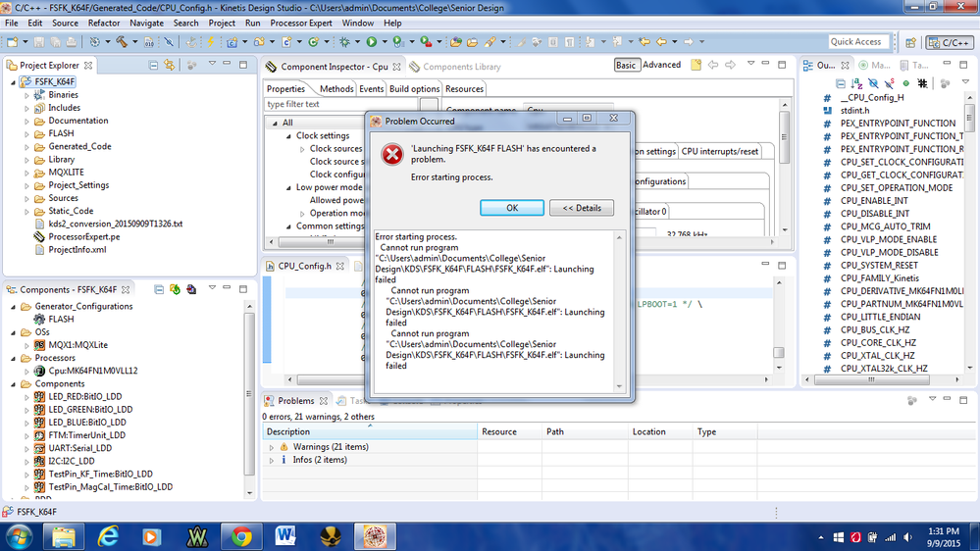980x551 pixels.
Task: Open the Processor Expert menu
Action: [300, 24]
